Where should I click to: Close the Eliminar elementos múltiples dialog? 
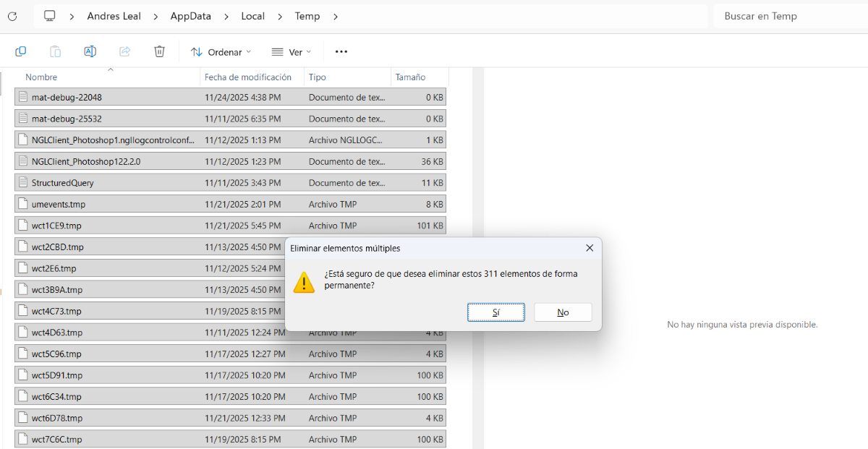pos(590,248)
